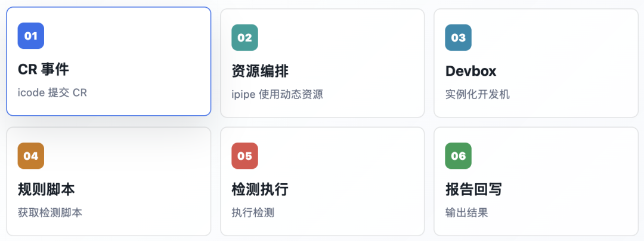Click the 'ipipe 使用动态资源' description
644x241 pixels.
[x=277, y=94]
